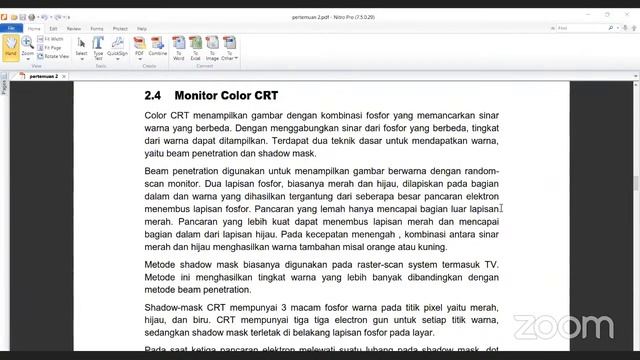Viewport: 640px width, 360px height.
Task: Select the Hand tool
Action: (x=11, y=47)
